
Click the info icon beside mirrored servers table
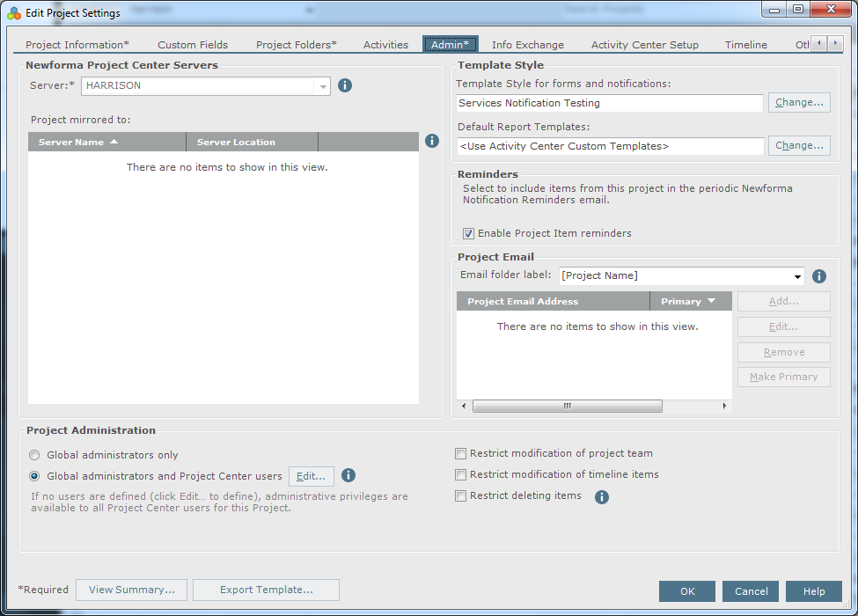click(432, 141)
